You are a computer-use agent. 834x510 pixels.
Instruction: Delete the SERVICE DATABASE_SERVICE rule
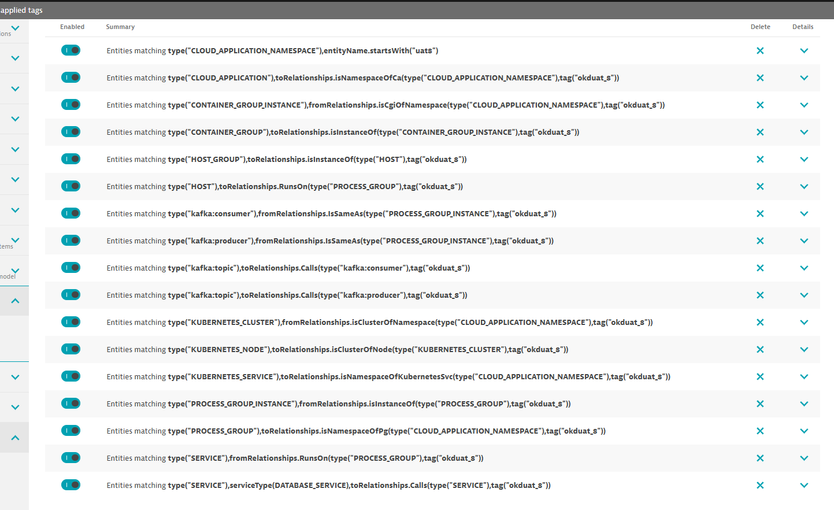(x=760, y=485)
